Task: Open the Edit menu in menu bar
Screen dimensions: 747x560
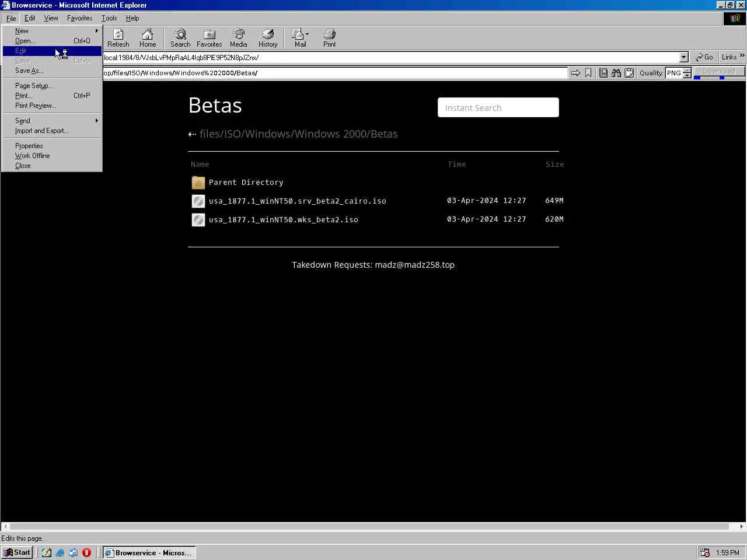Action: click(30, 18)
